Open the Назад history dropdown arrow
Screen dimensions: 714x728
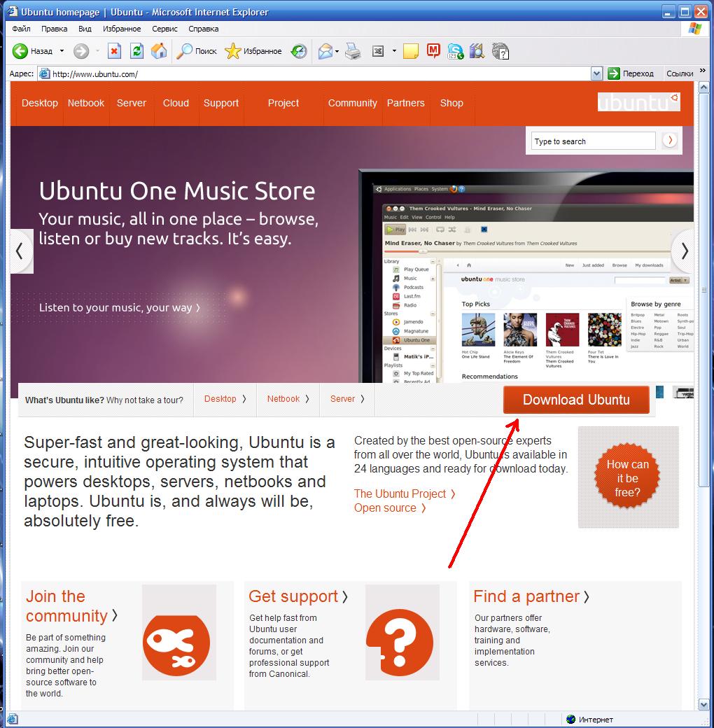click(62, 51)
